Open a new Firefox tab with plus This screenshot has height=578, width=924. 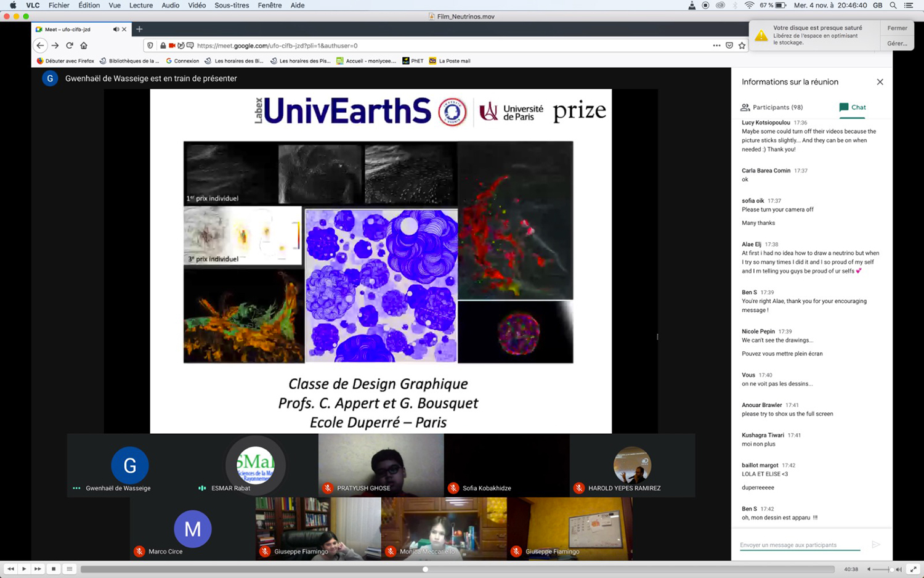pos(139,29)
